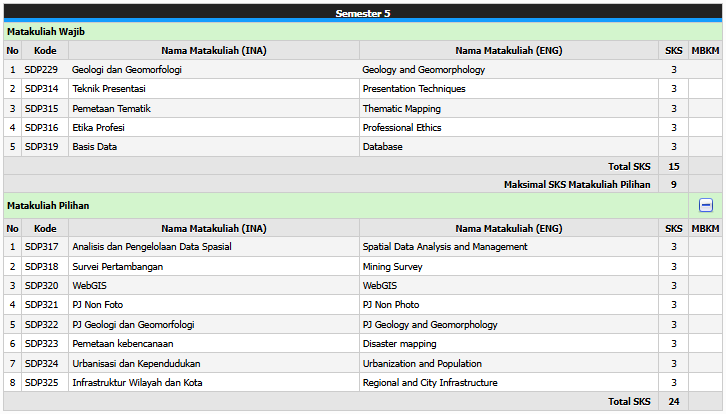Viewport: 726px width, 414px height.
Task: Click the Maksimal SKS Matakuliah Pilihan label
Action: (x=577, y=184)
